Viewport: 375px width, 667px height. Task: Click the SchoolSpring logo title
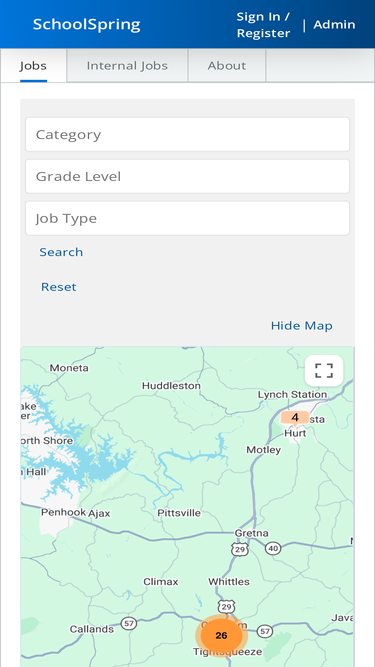tap(86, 24)
